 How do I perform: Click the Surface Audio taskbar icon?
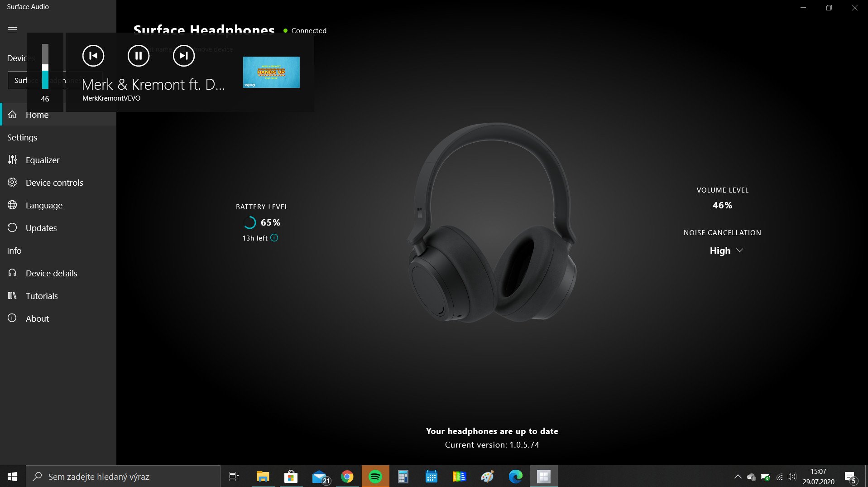pos(543,477)
